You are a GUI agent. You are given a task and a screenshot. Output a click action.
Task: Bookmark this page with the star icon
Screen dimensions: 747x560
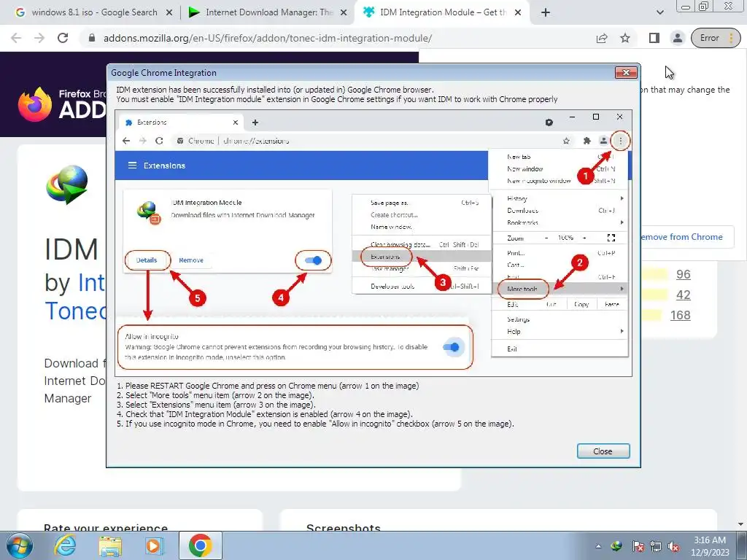pyautogui.click(x=625, y=38)
